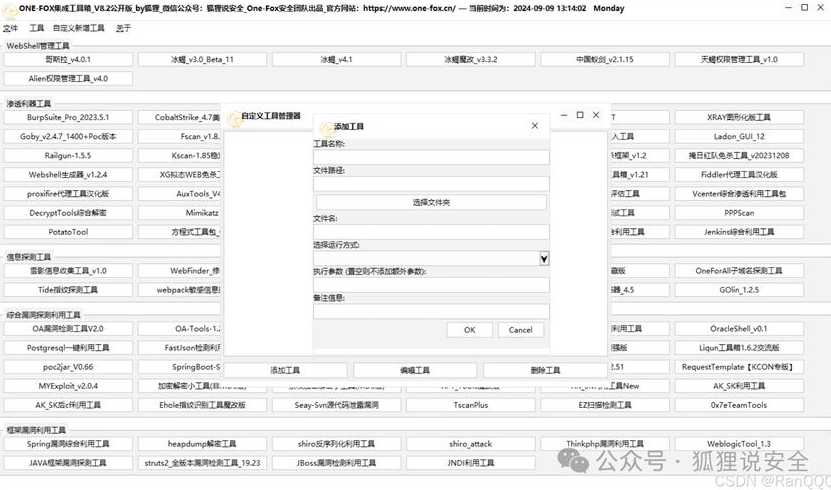Open OneForAll子域名探测工具
Viewport: 831px width, 490px height.
(x=739, y=270)
